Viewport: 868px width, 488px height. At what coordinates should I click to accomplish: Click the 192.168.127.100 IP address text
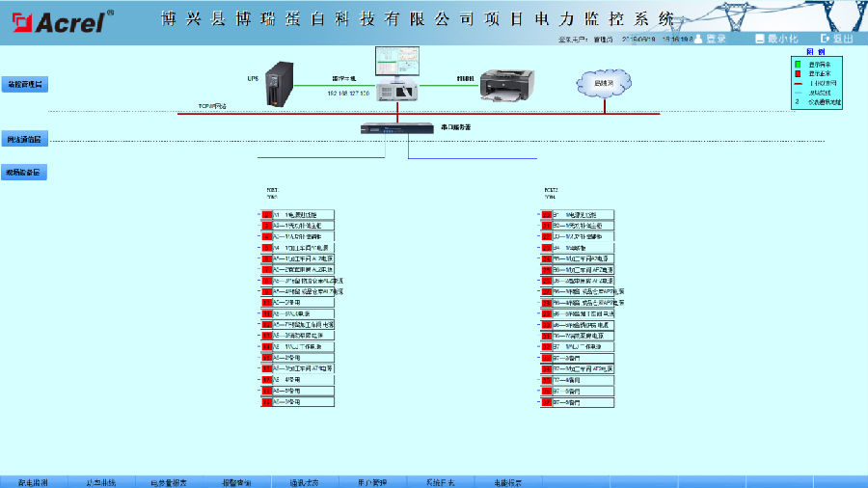pyautogui.click(x=348, y=94)
